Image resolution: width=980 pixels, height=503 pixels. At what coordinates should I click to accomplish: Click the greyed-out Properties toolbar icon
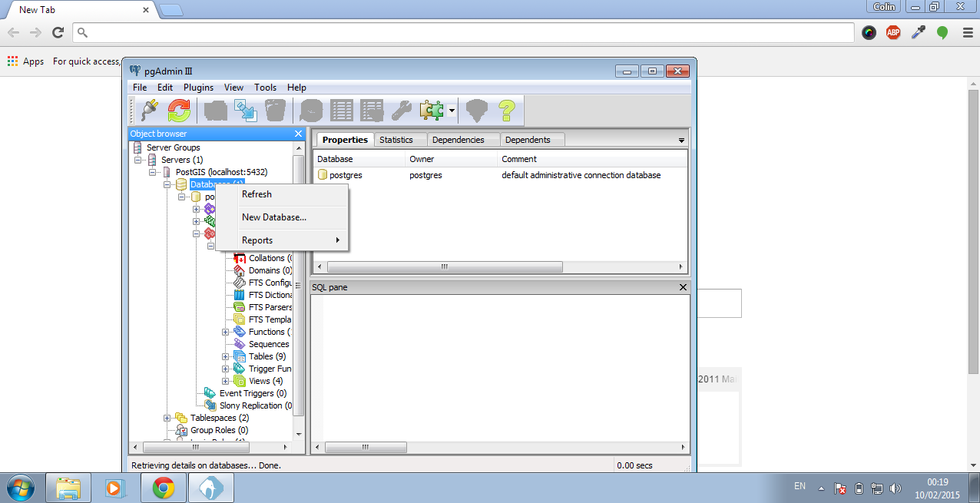pyautogui.click(x=216, y=111)
